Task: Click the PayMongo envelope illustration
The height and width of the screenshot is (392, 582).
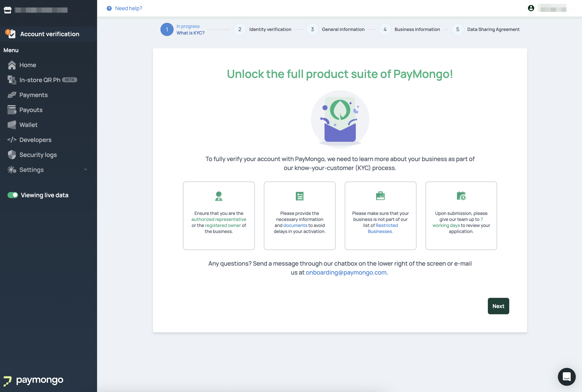Action: (x=340, y=119)
